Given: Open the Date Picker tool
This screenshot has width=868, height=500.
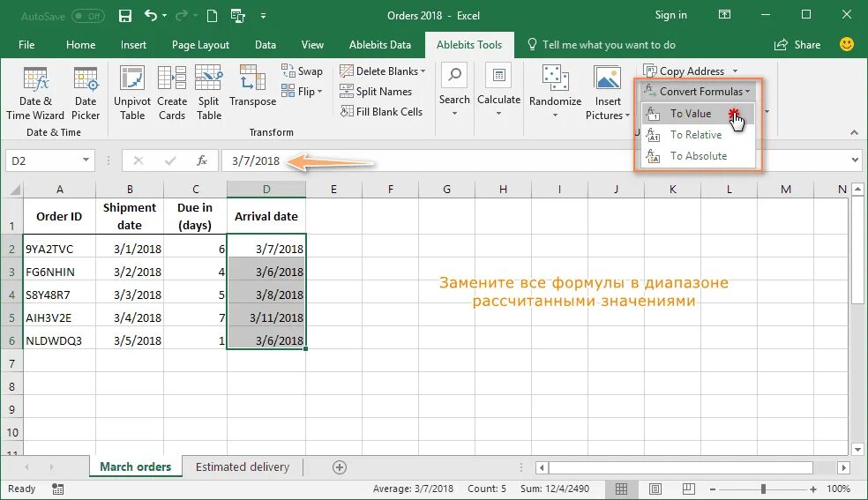Looking at the screenshot, I should 86,93.
